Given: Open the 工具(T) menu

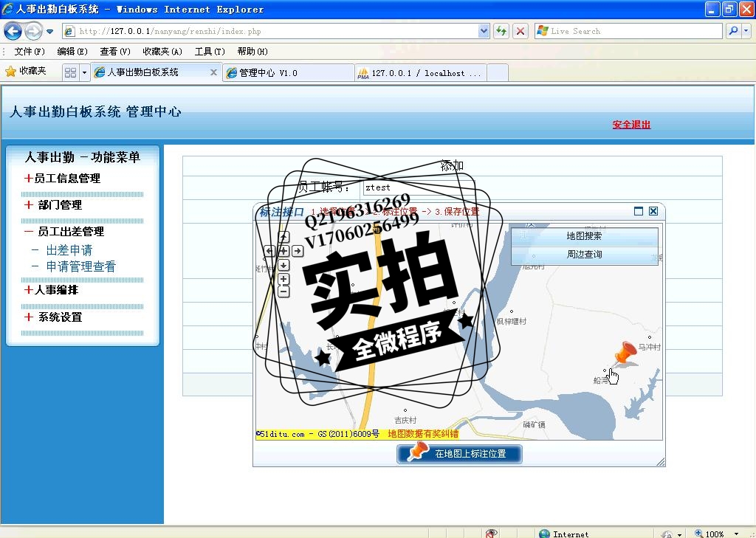Looking at the screenshot, I should (210, 51).
